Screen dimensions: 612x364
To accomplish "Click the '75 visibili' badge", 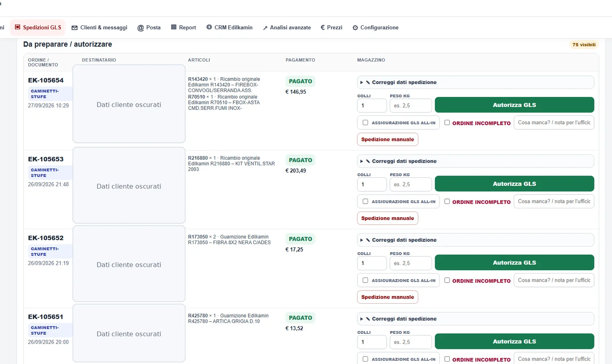I will point(584,45).
